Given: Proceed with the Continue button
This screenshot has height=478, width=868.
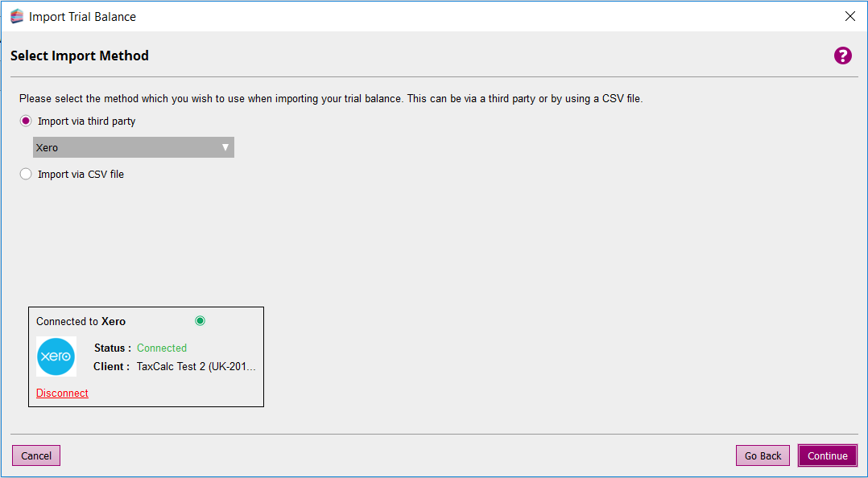Looking at the screenshot, I should pyautogui.click(x=827, y=455).
